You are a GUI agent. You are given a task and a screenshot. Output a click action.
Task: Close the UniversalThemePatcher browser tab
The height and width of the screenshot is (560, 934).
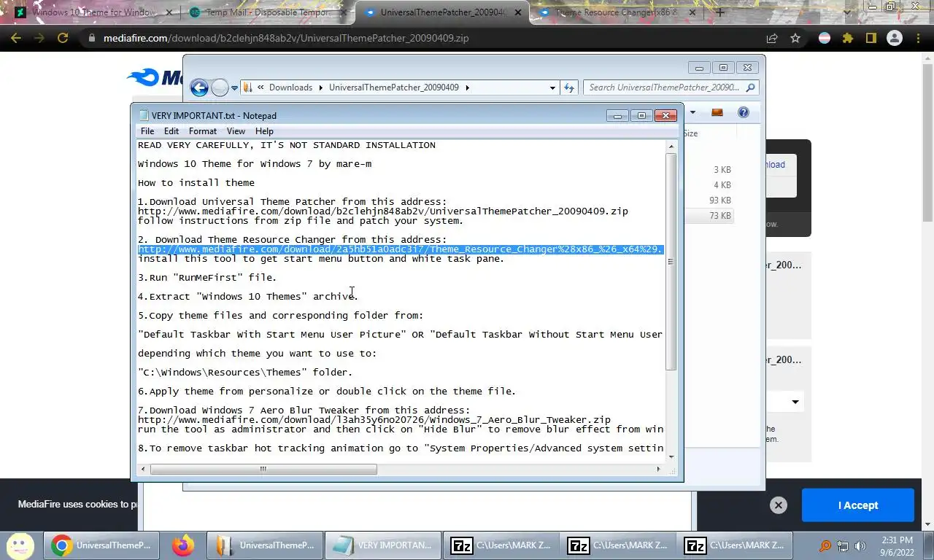(517, 12)
